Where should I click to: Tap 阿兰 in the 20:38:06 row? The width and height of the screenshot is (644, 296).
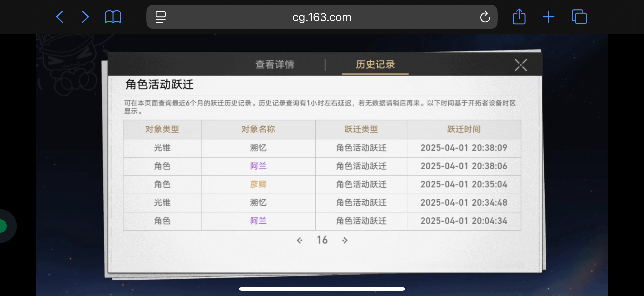click(258, 166)
